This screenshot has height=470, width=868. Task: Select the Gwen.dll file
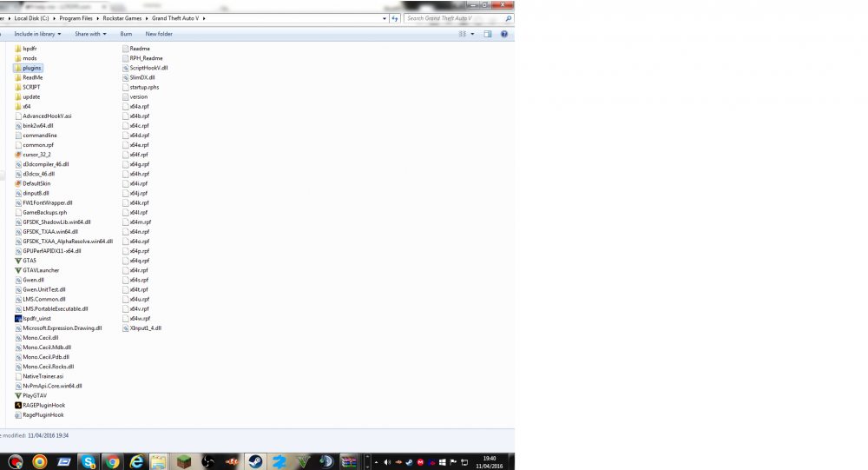(x=30, y=280)
